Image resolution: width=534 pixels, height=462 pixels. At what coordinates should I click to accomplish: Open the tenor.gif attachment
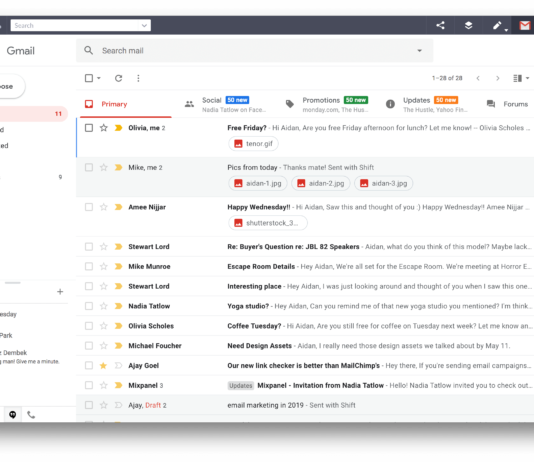(253, 144)
